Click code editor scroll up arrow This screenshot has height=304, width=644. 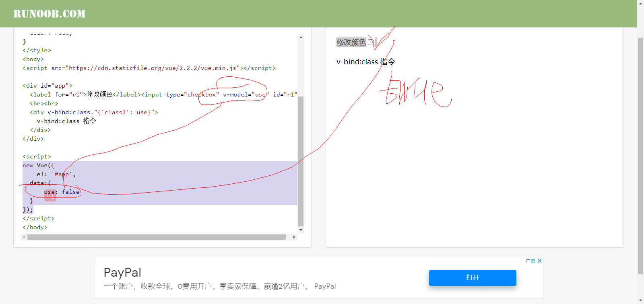coord(301,37)
